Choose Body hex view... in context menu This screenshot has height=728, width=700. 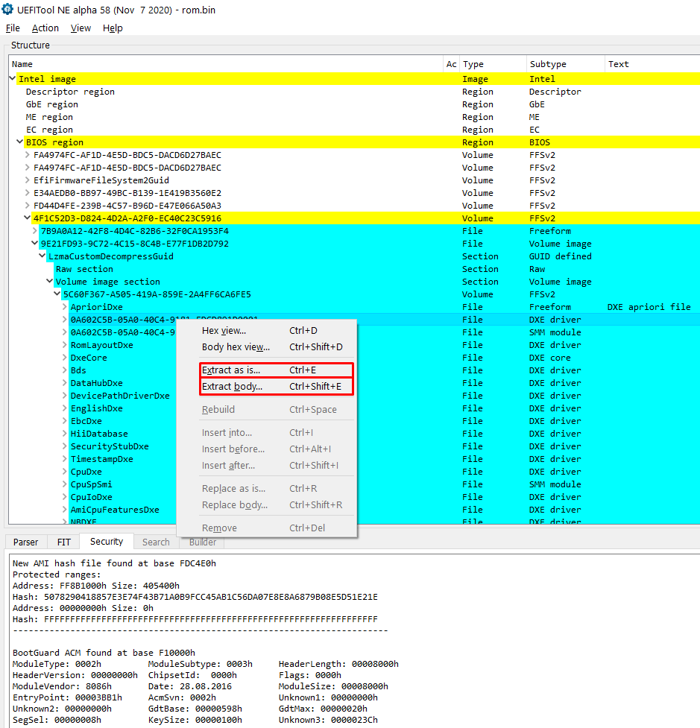pyautogui.click(x=267, y=346)
